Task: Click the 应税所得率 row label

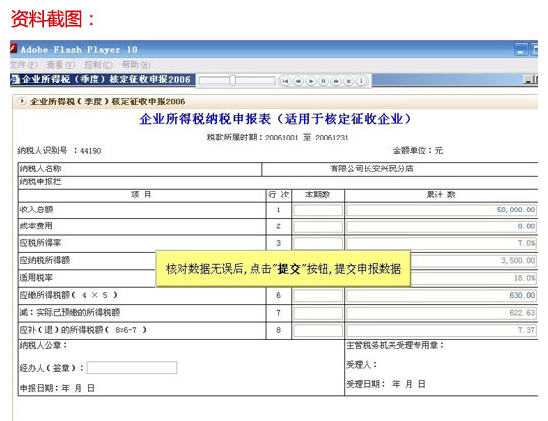Action: pyautogui.click(x=41, y=243)
